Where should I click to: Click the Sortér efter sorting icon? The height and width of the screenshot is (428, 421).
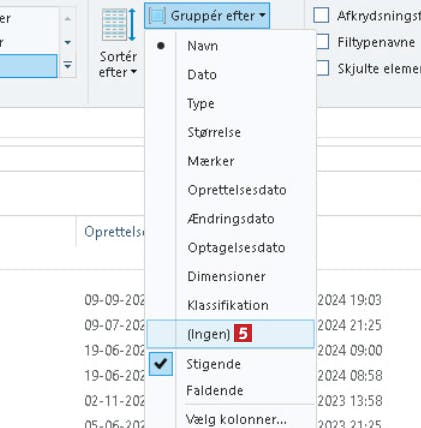[119, 25]
